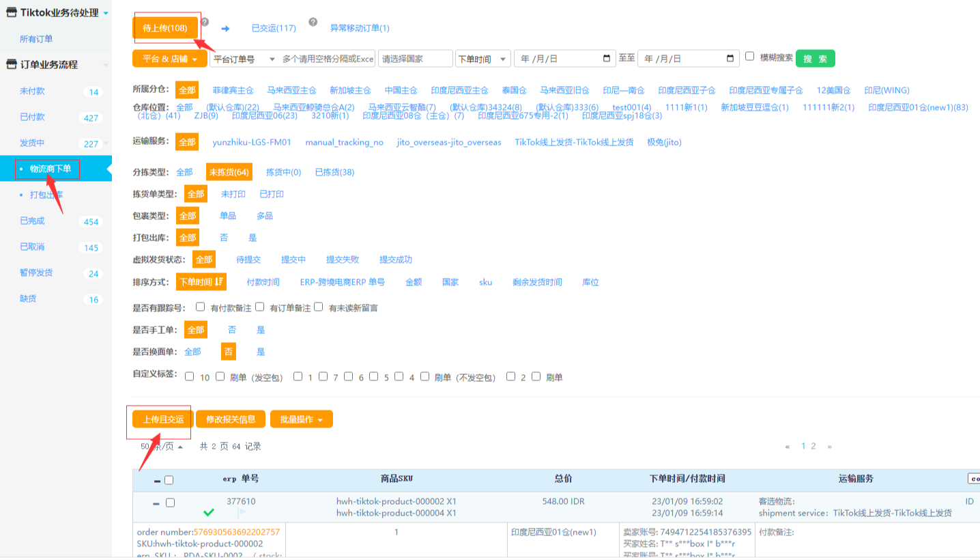The height and width of the screenshot is (560, 980).
Task: Toggle the caret beside 订单业务流程
Action: pyautogui.click(x=105, y=66)
